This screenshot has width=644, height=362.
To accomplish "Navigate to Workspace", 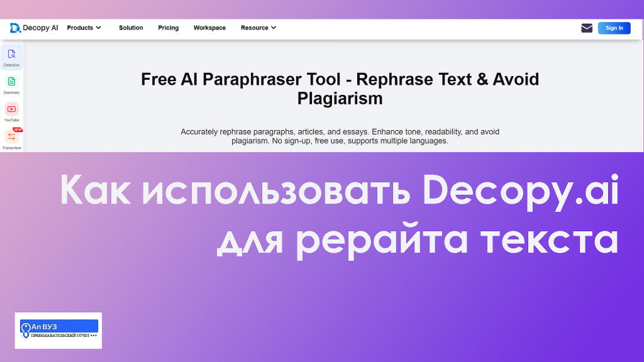I will [x=209, y=28].
